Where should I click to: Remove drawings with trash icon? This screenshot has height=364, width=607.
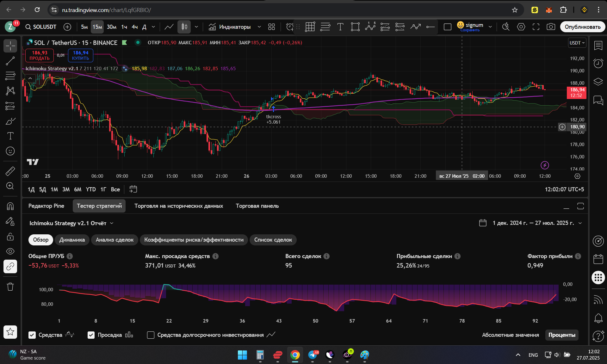coord(10,287)
